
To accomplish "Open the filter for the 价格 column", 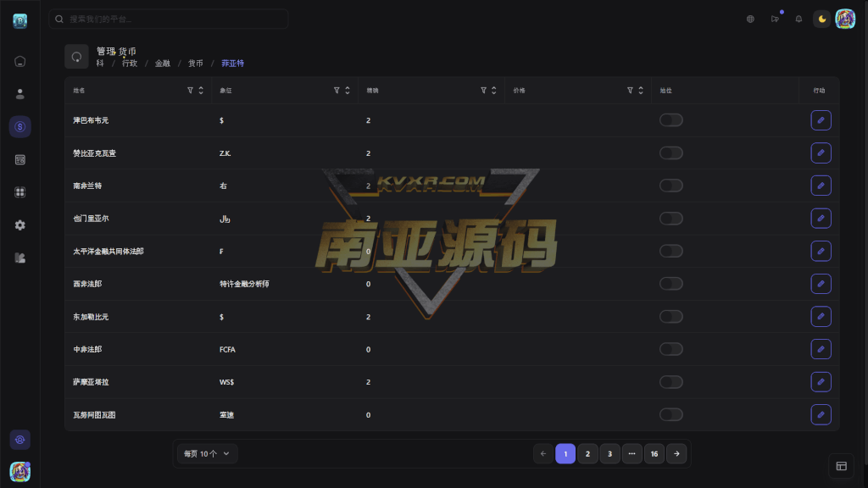I will (x=630, y=90).
